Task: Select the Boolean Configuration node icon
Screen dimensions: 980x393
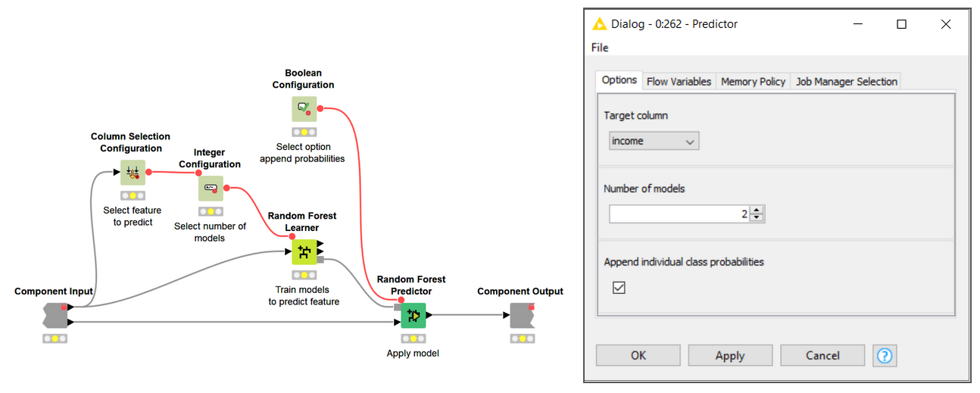Action: (304, 108)
